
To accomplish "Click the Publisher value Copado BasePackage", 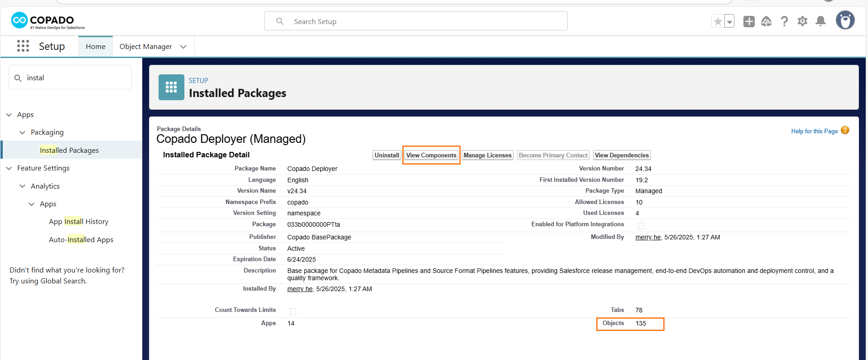I will (319, 237).
